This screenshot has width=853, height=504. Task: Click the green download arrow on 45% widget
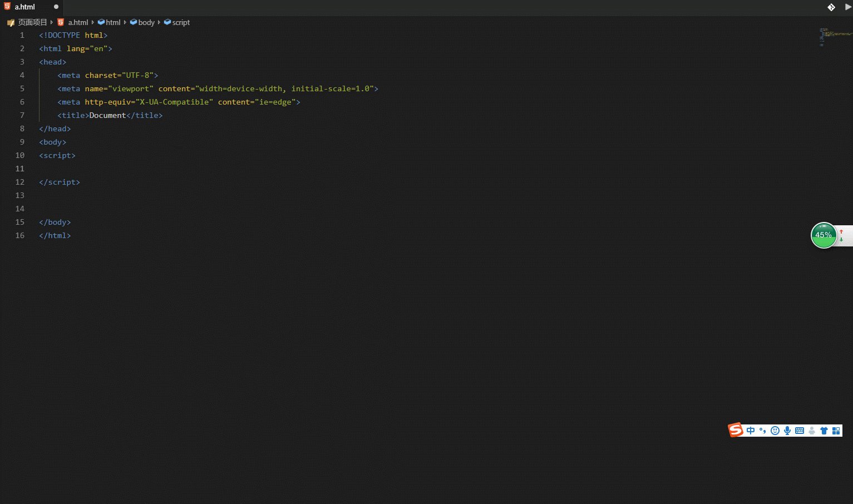841,239
